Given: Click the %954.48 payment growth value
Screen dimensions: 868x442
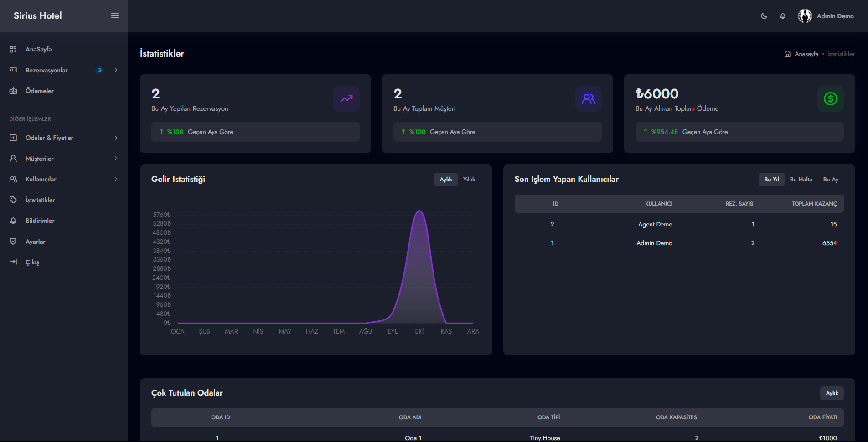Looking at the screenshot, I should (x=664, y=132).
